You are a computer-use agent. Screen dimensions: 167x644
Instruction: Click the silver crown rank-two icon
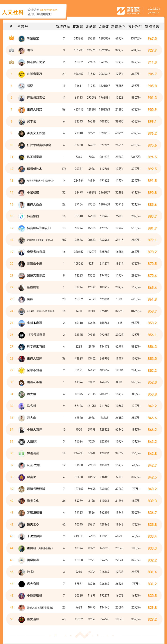[11, 50]
